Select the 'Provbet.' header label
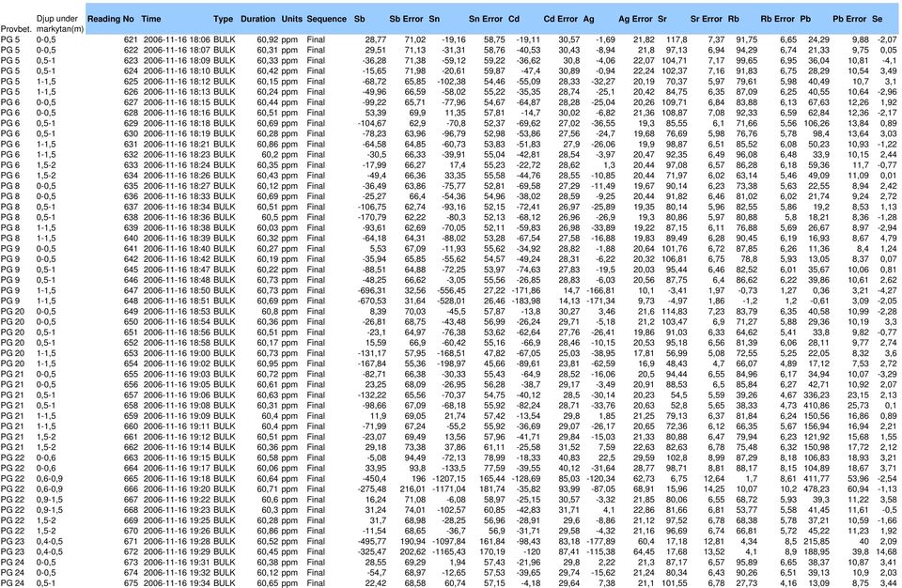902x588 pixels. coord(16,29)
